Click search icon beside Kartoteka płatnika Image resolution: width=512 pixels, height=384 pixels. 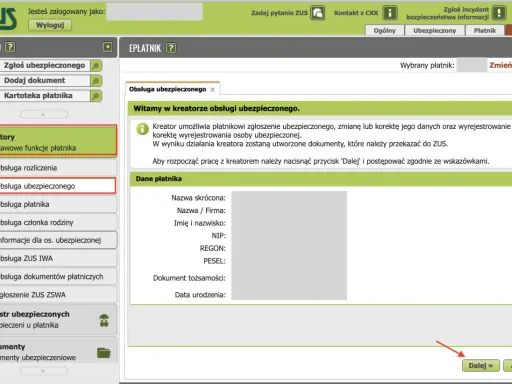[x=96, y=96]
